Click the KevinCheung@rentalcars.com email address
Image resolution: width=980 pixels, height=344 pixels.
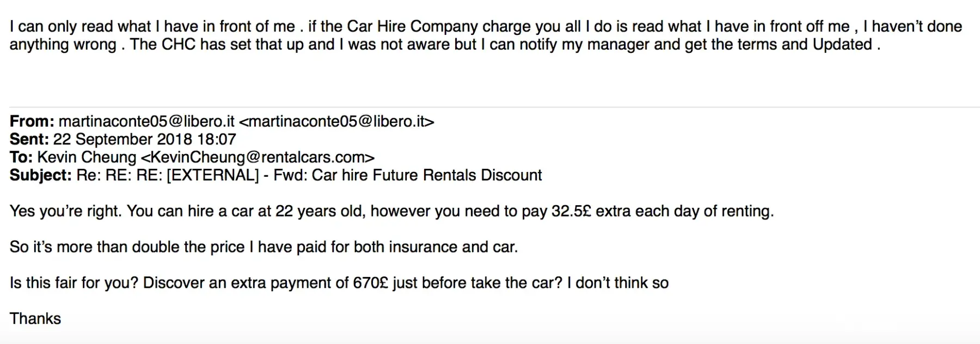coord(258,157)
